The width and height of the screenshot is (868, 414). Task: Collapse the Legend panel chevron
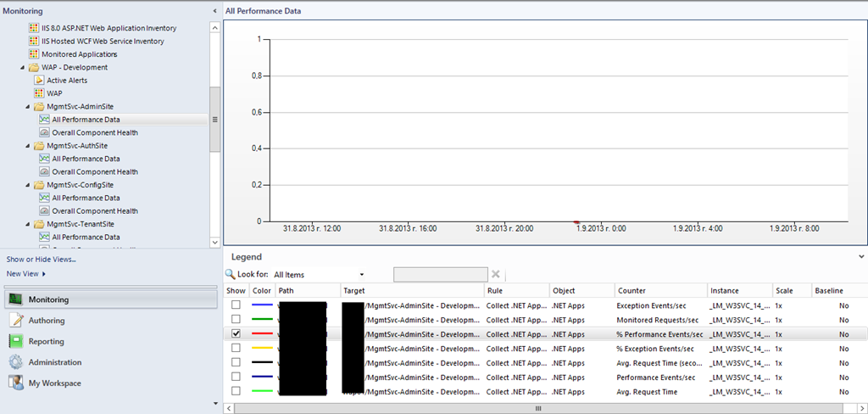click(861, 255)
